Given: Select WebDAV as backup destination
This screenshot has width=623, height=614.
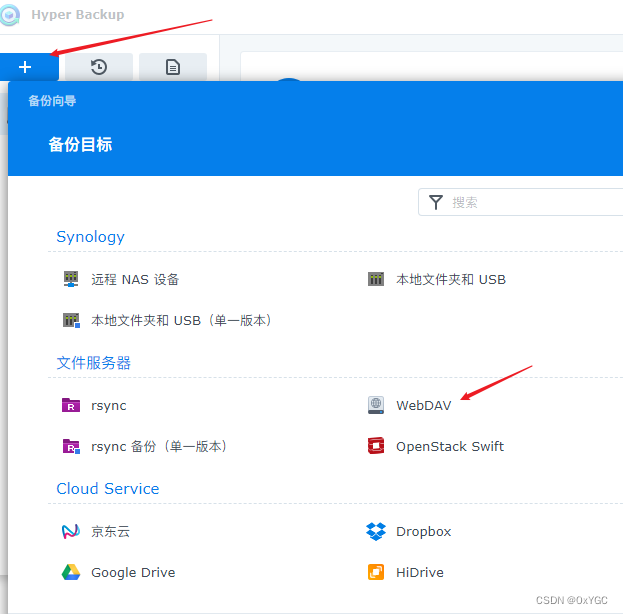Looking at the screenshot, I should click(424, 405).
